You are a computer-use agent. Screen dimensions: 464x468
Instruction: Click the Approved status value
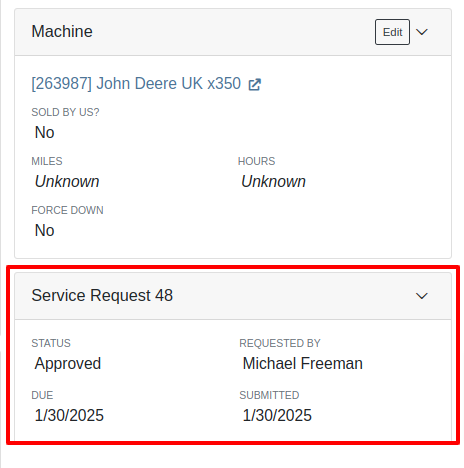pyautogui.click(x=68, y=364)
